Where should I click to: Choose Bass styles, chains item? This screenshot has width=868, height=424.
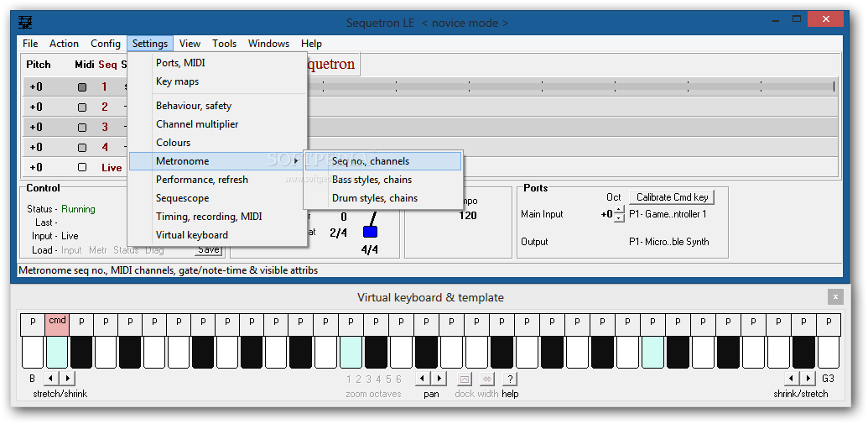pos(383,180)
